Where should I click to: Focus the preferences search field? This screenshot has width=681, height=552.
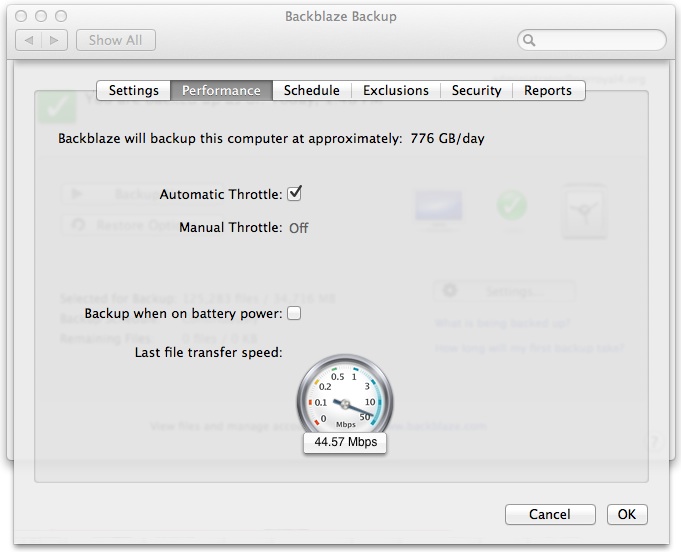click(x=592, y=40)
